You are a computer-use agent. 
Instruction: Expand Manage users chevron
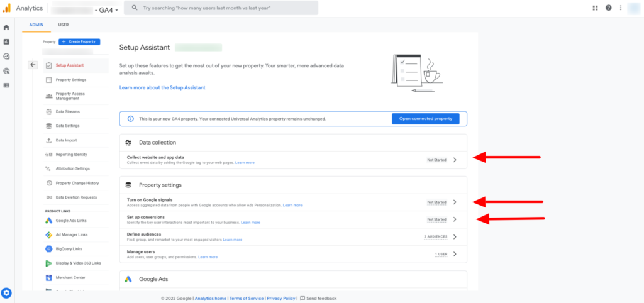[455, 254]
